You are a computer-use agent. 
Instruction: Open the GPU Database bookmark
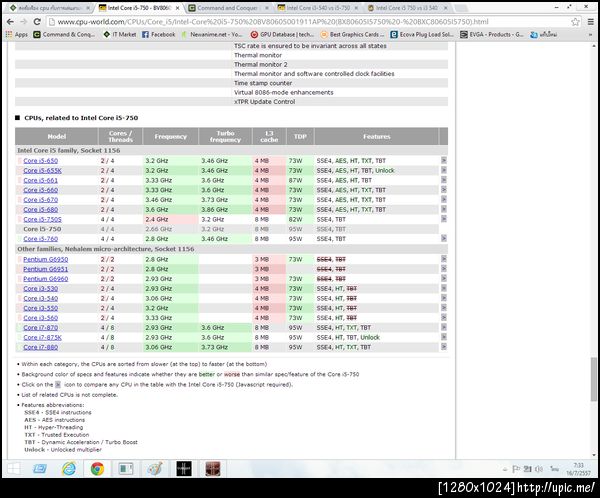pyautogui.click(x=282, y=34)
